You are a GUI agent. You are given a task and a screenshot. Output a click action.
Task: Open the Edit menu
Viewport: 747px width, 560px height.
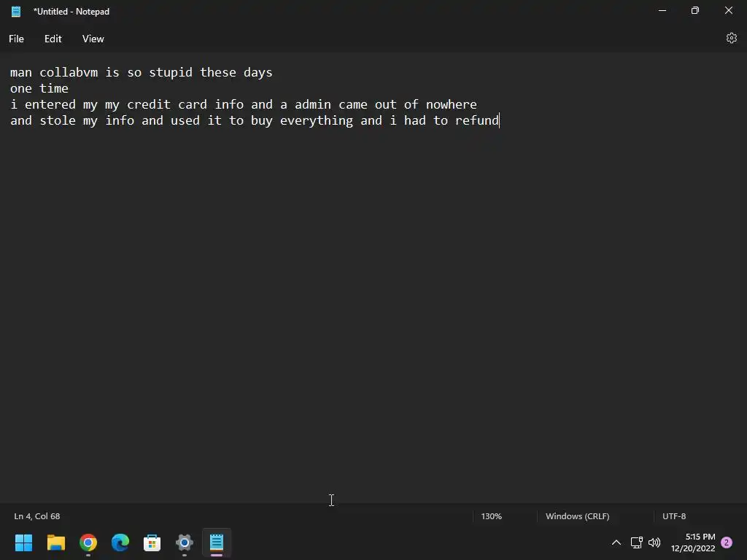tap(53, 39)
